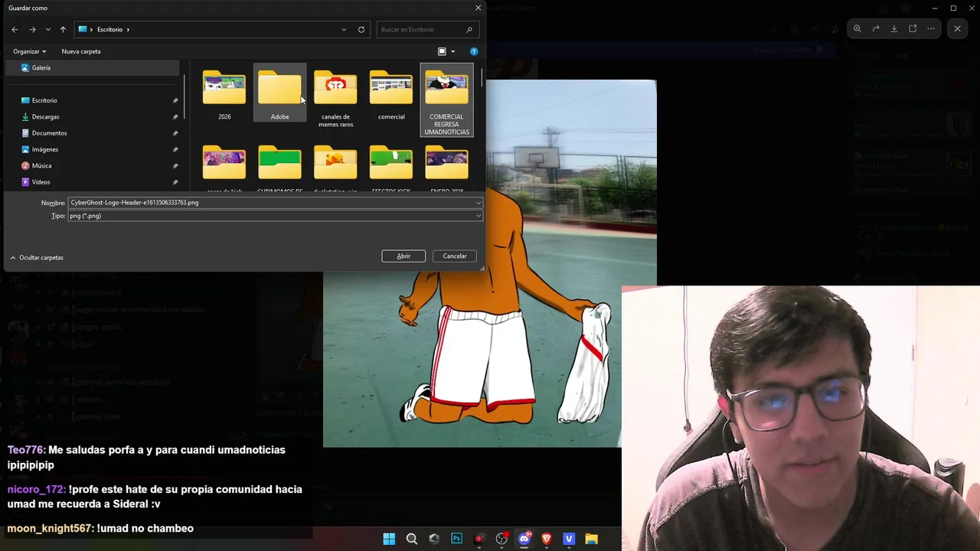
Task: Click the Abrir button
Action: (403, 256)
